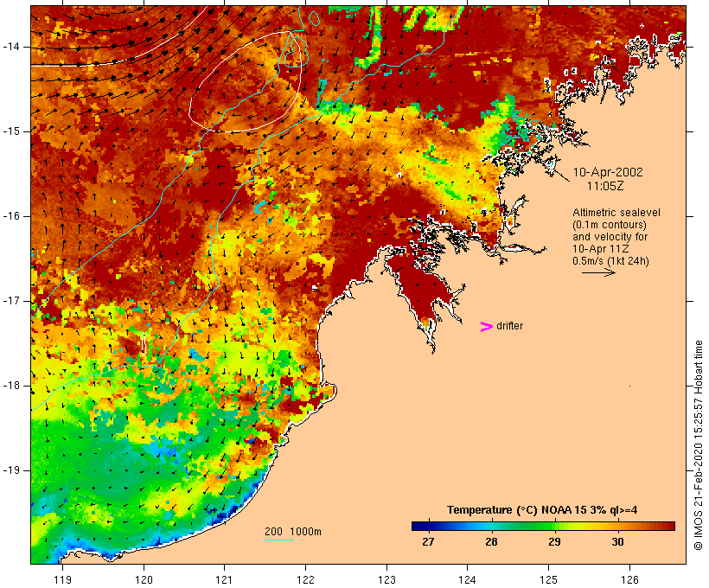The height and width of the screenshot is (588, 709).
Task: Click the '0.5m/s (1kt 24h)' label
Action: (610, 261)
